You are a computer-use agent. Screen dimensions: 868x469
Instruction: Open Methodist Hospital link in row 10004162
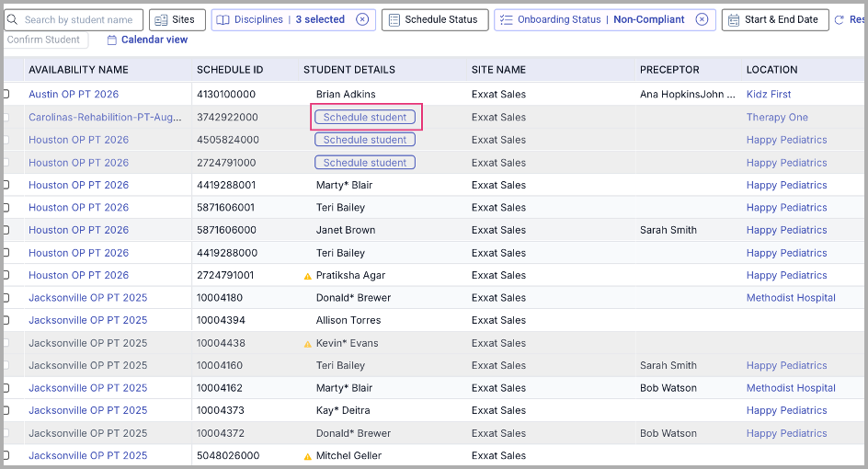(x=791, y=388)
